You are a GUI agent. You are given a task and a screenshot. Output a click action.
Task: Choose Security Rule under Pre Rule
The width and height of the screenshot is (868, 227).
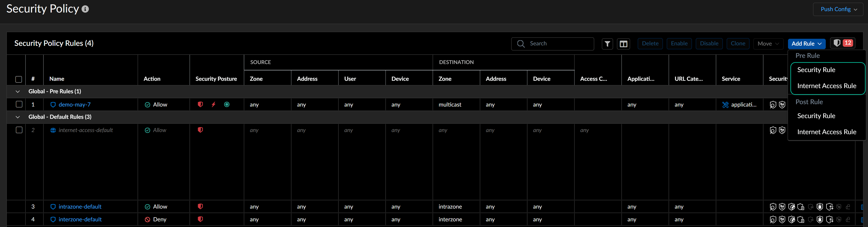click(816, 70)
